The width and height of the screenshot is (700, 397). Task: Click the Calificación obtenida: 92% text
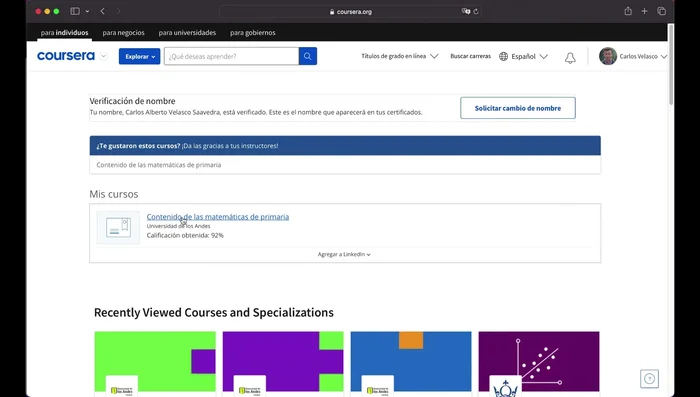tap(185, 235)
